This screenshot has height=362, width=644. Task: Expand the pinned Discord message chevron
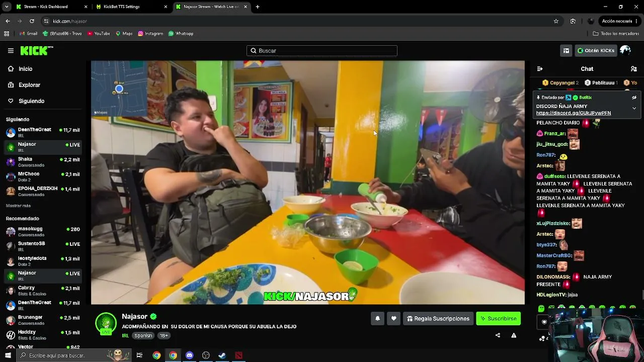point(634,108)
